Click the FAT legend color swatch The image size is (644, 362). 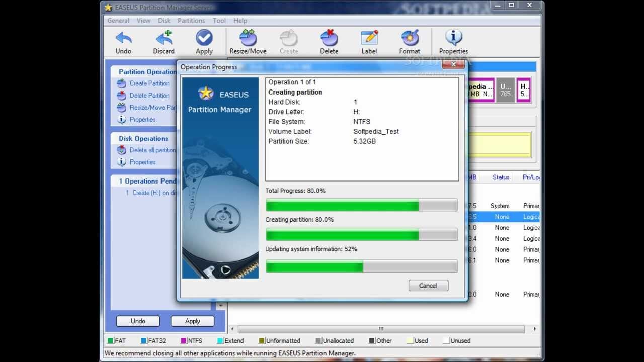click(x=110, y=341)
